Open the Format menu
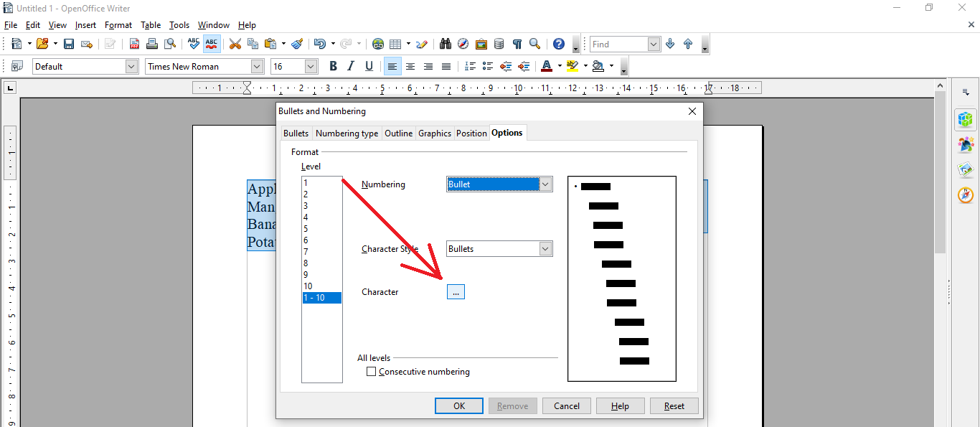Screen dimensions: 980x427 (118, 24)
